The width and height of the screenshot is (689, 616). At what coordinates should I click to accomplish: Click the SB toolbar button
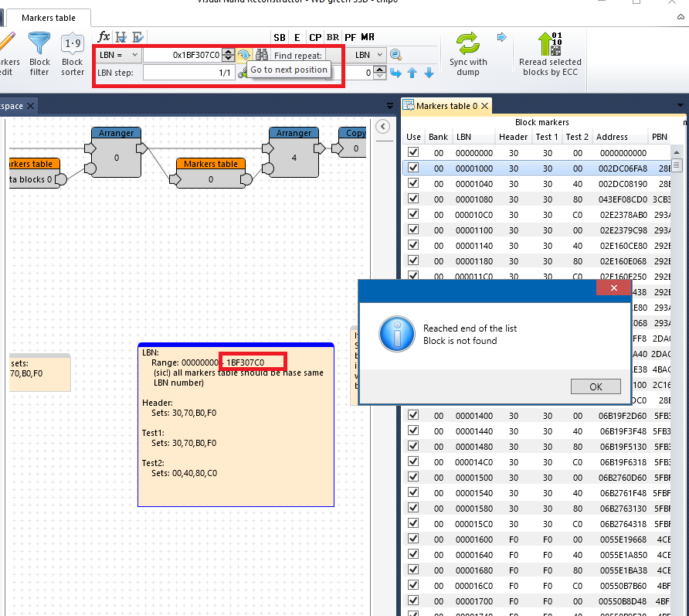pyautogui.click(x=280, y=37)
